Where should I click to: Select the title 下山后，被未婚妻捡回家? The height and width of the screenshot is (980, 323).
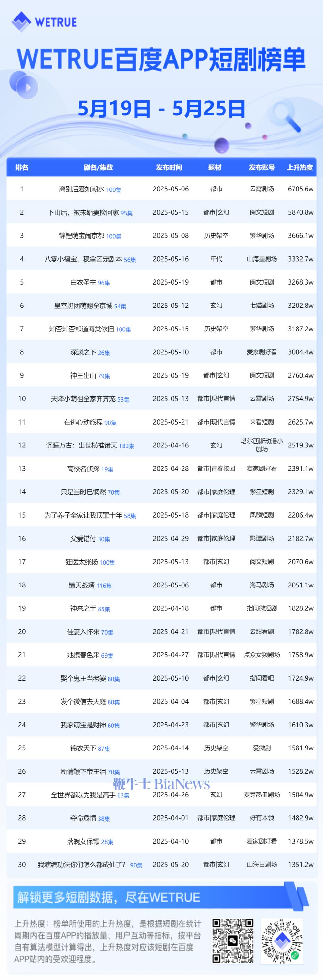tap(83, 212)
